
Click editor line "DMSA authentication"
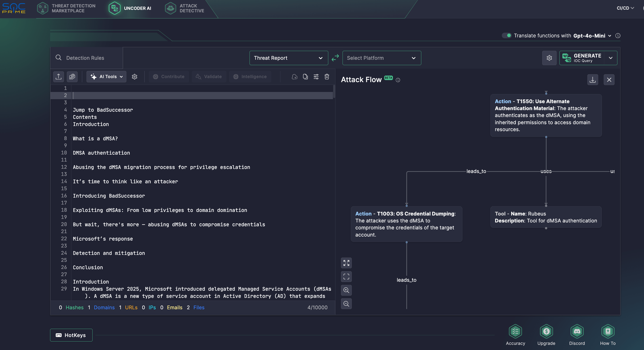101,153
